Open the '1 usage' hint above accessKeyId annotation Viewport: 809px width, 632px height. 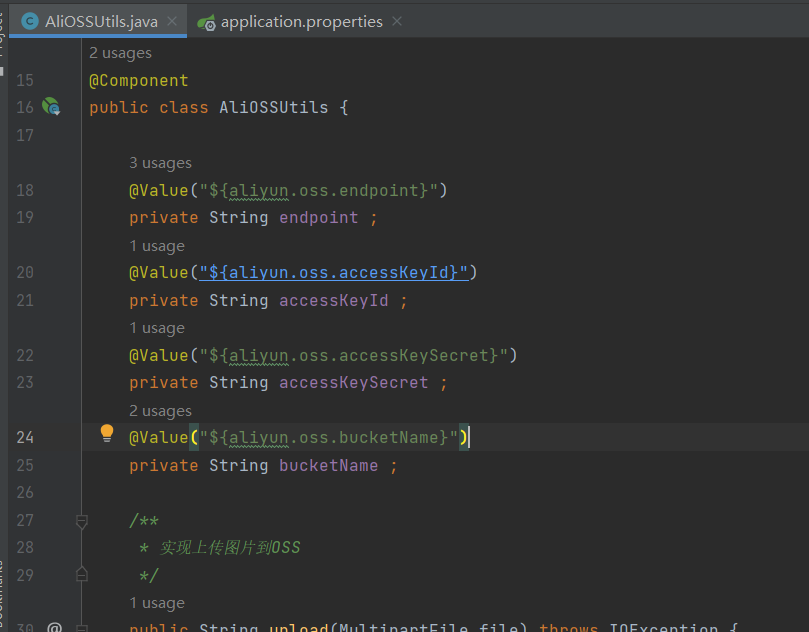pyautogui.click(x=157, y=246)
